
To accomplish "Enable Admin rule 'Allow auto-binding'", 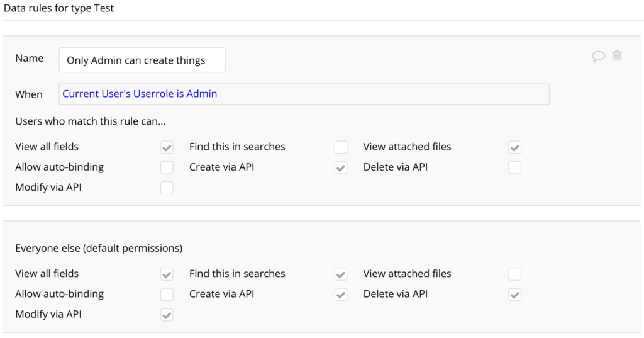I will [167, 167].
